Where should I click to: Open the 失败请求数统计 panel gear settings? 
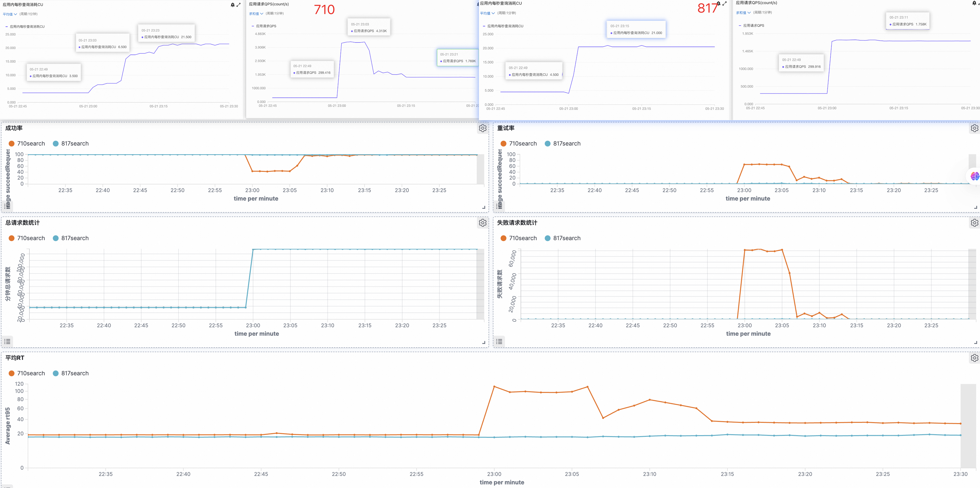click(974, 223)
